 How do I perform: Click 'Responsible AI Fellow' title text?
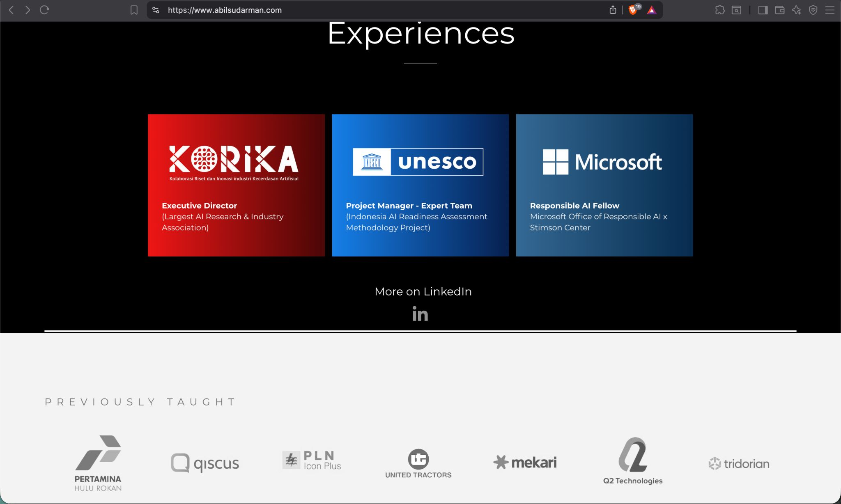[574, 206]
